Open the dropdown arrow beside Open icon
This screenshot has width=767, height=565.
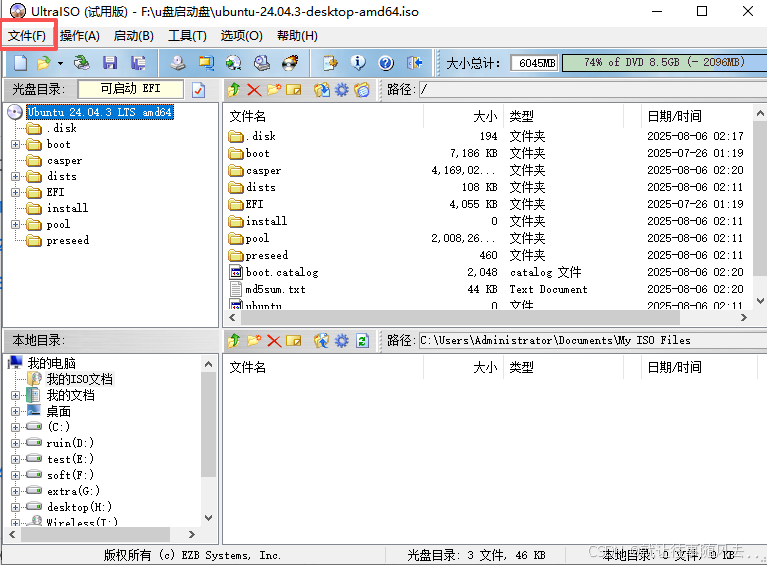[x=60, y=63]
